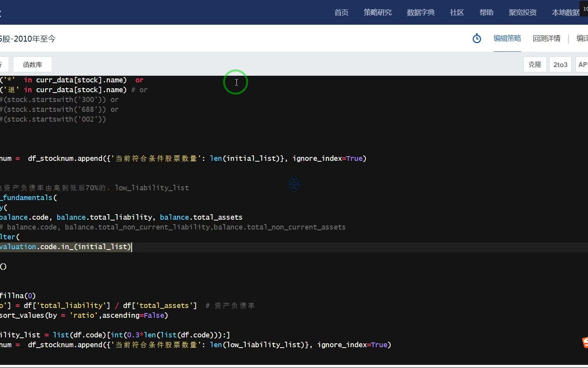Switch to 编辑策略 tab
Viewport: 588px width, 368px height.
click(507, 38)
